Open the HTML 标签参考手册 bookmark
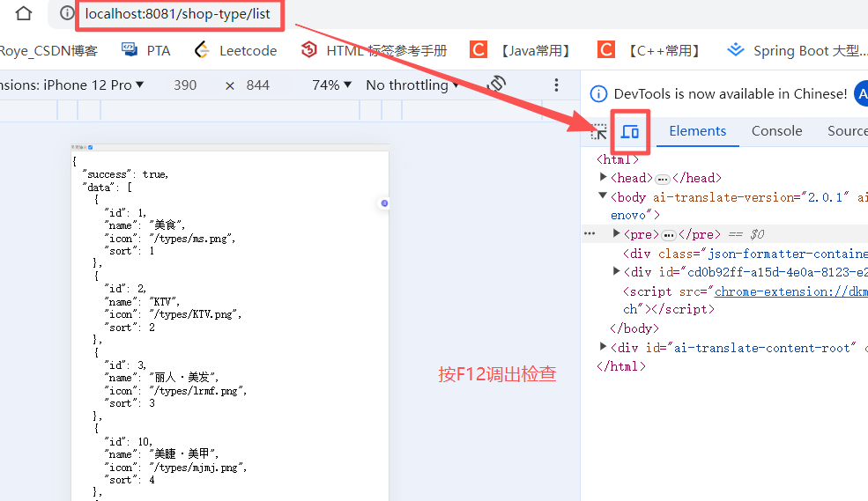This screenshot has width=868, height=501. pos(374,50)
